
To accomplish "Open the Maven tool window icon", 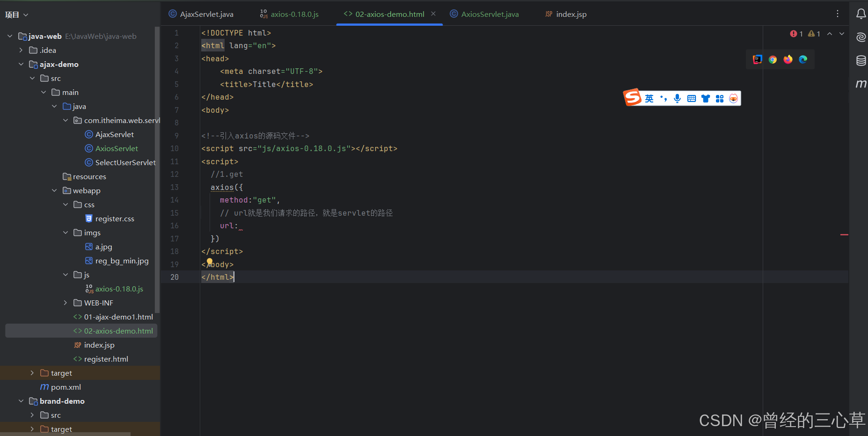I will 861,84.
